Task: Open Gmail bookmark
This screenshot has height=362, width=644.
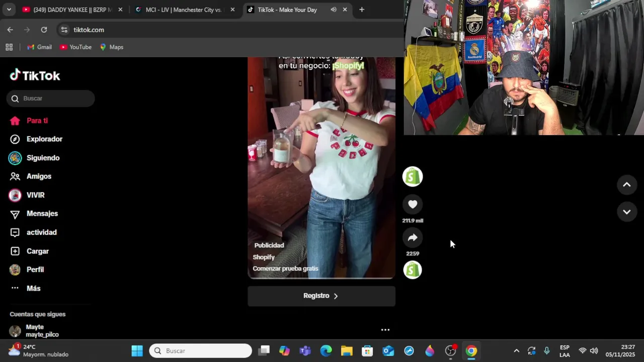Action: 39,47
